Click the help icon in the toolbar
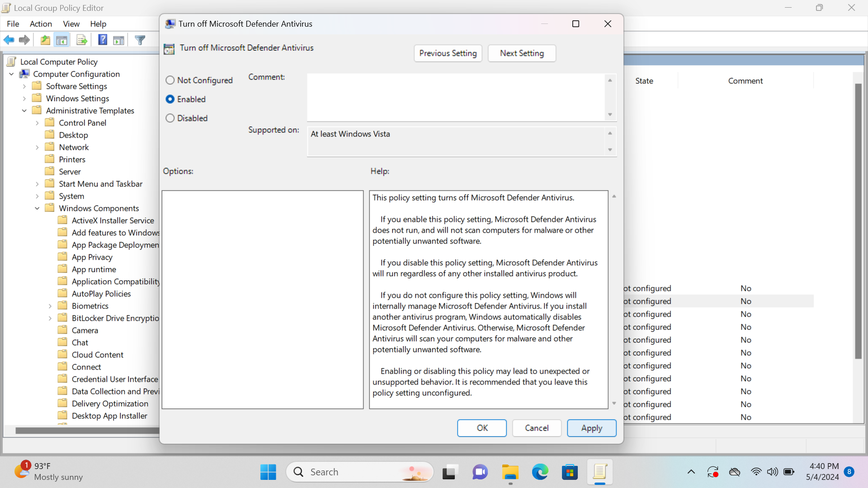 pyautogui.click(x=102, y=40)
